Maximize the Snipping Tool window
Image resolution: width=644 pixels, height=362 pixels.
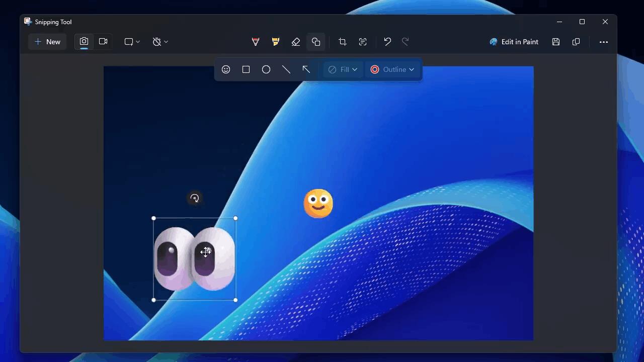pos(582,22)
